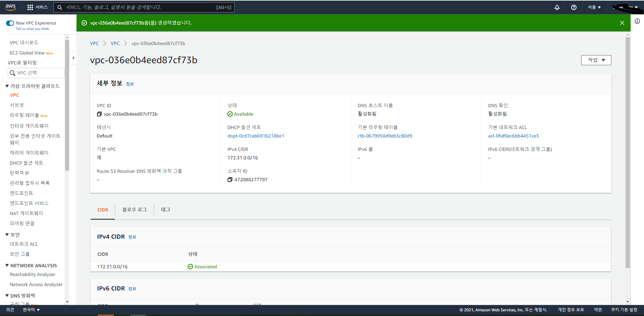Open the services grid menu icon

(30, 7)
